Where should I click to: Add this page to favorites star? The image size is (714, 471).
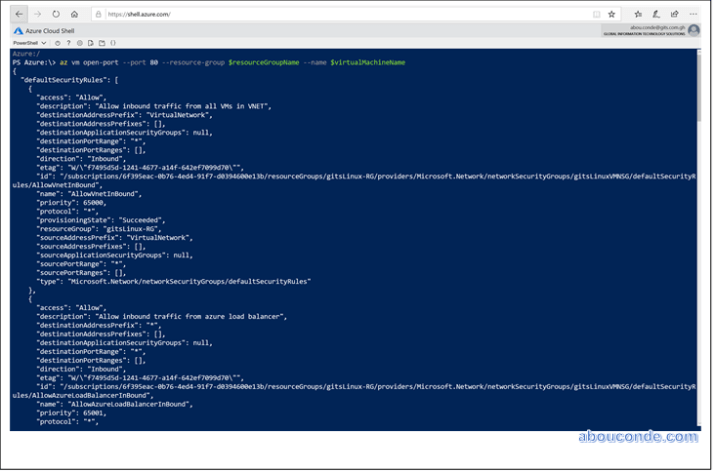coord(611,14)
